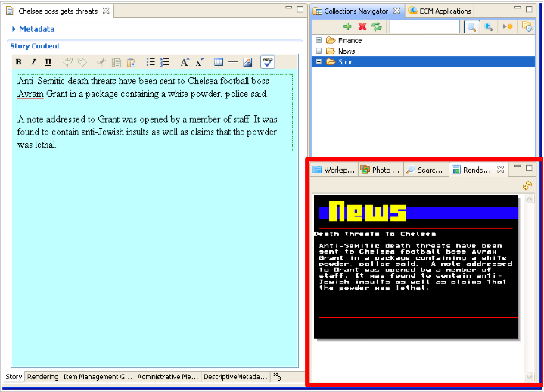Image resolution: width=544 pixels, height=392 pixels.
Task: Click inside the story text area
Action: pos(155,218)
